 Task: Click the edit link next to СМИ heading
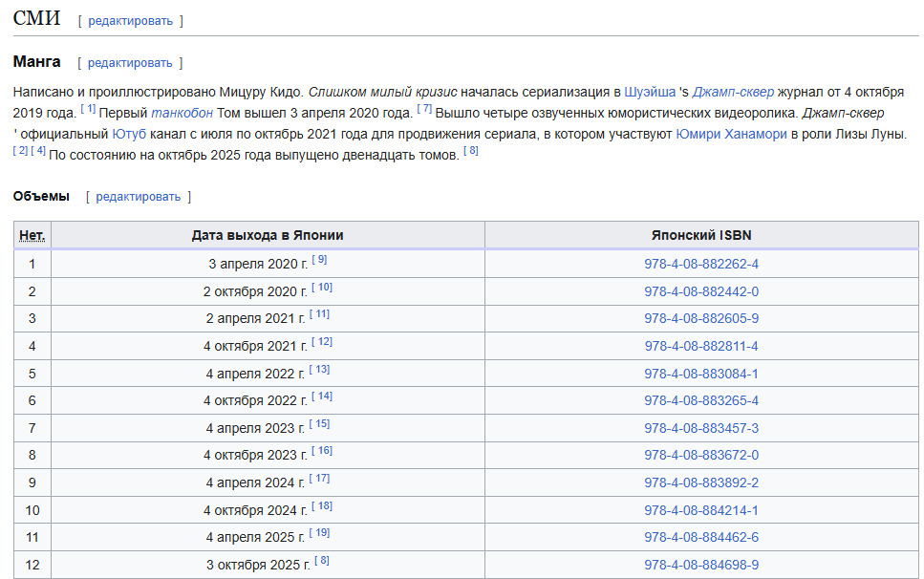pyautogui.click(x=131, y=20)
